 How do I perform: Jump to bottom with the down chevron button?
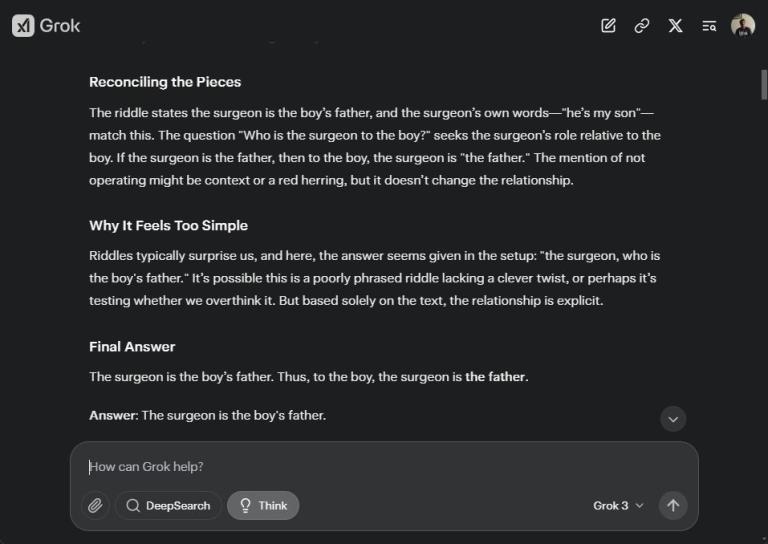(x=673, y=418)
